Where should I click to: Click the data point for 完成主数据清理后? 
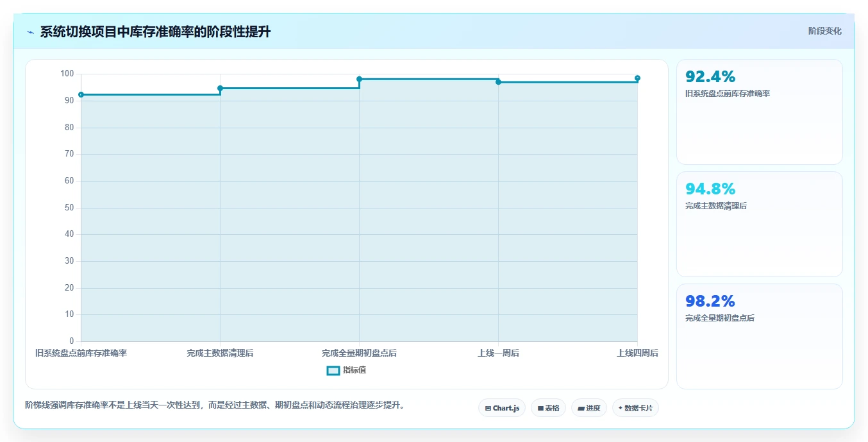220,89
